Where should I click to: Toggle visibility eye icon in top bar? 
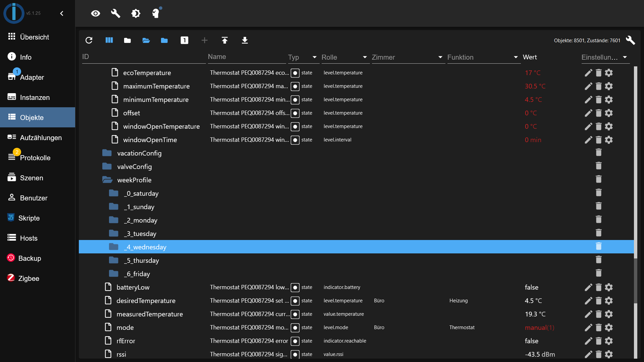tap(96, 13)
